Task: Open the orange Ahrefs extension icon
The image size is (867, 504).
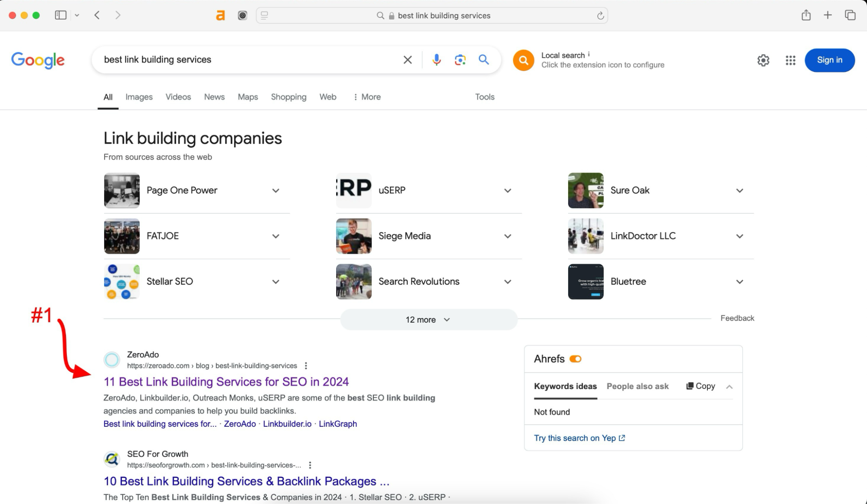Action: [220, 16]
